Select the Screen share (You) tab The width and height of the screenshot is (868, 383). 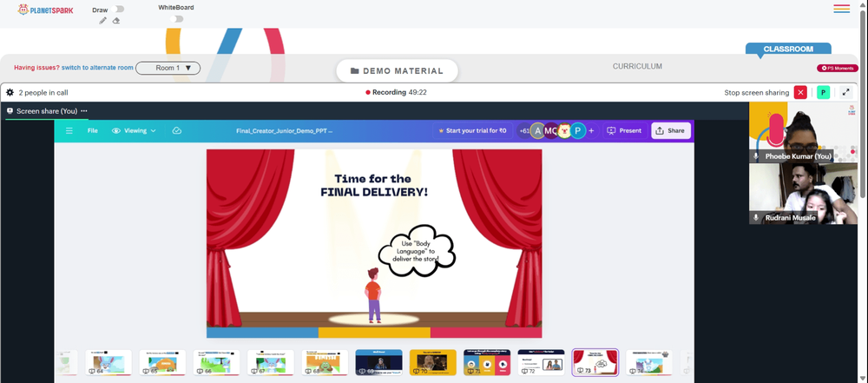(47, 111)
